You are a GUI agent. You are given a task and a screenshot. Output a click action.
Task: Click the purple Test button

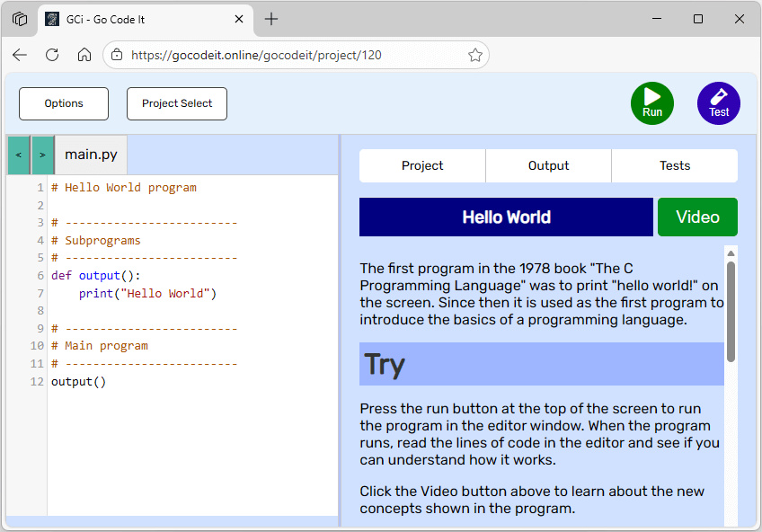(718, 103)
